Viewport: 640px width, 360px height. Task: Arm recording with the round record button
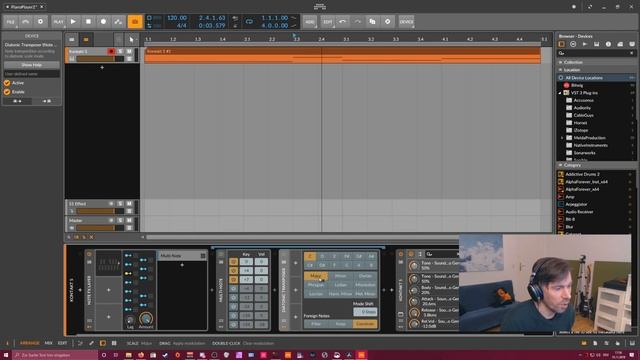click(x=103, y=22)
